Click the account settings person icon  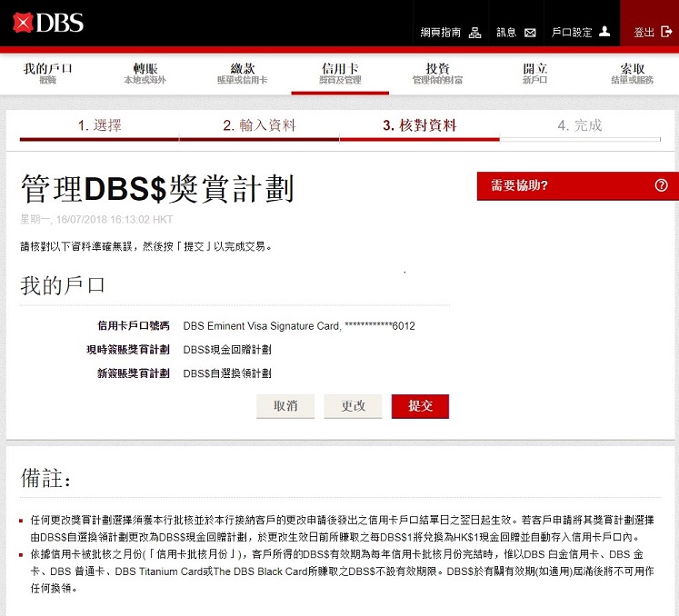[605, 32]
